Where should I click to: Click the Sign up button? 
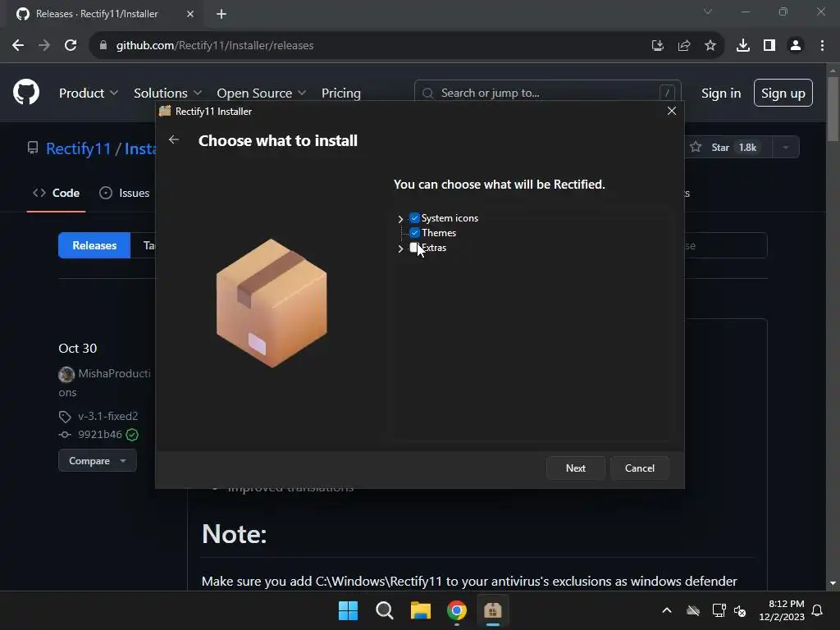[x=783, y=94]
